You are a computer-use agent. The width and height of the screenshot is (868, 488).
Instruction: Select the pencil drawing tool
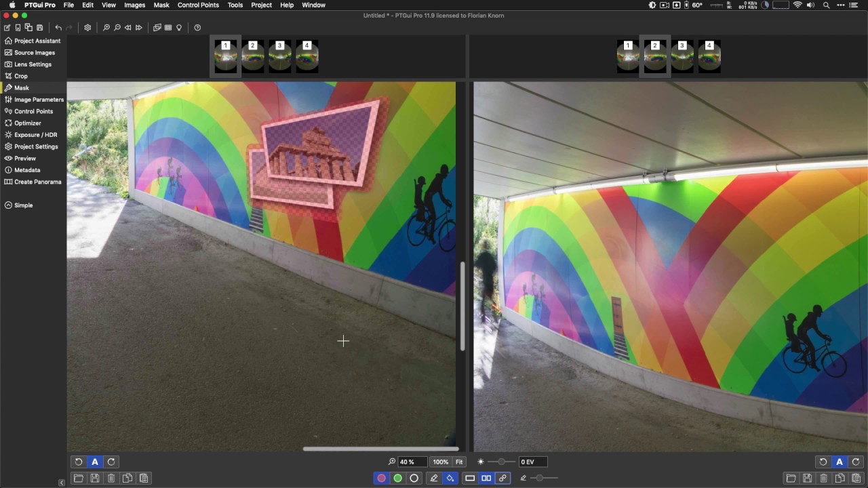pos(434,478)
